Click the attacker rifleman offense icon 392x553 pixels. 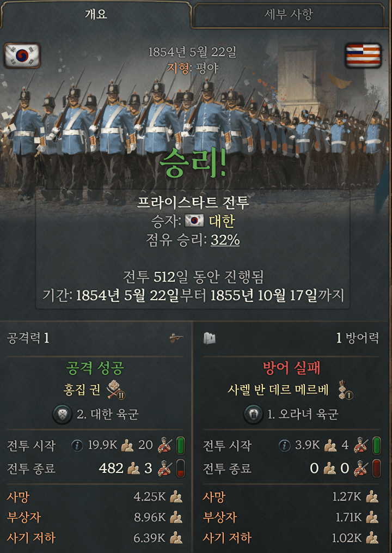(x=176, y=338)
